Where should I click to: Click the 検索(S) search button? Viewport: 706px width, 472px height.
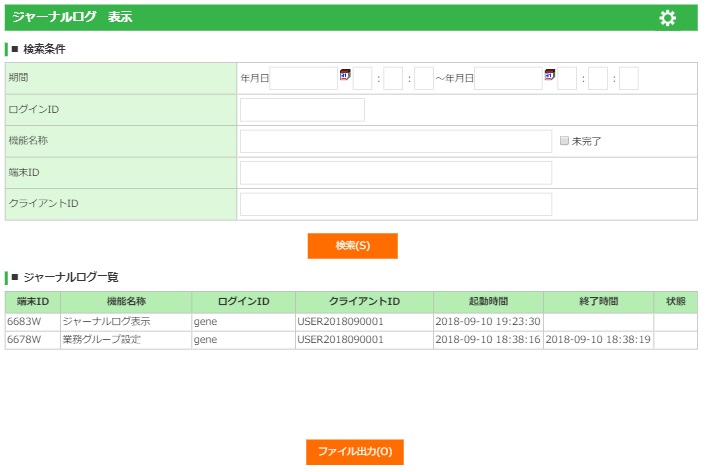[x=352, y=246]
